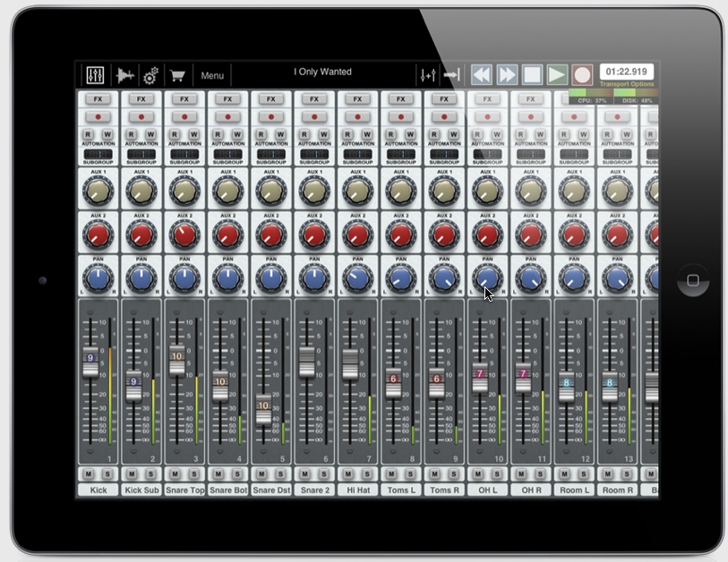Open Transport Options

pos(626,84)
